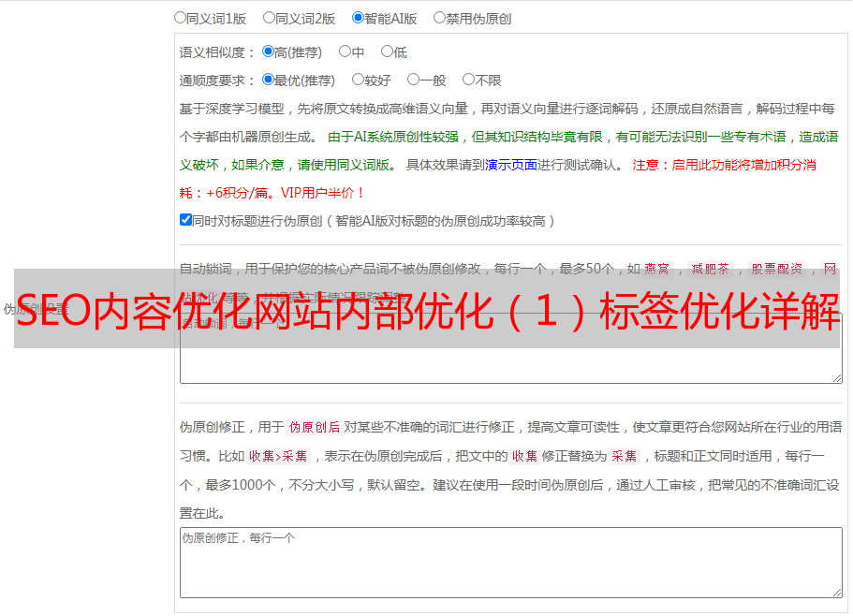
Task: Select the 同义词1版 radio option
Action: click(180, 18)
